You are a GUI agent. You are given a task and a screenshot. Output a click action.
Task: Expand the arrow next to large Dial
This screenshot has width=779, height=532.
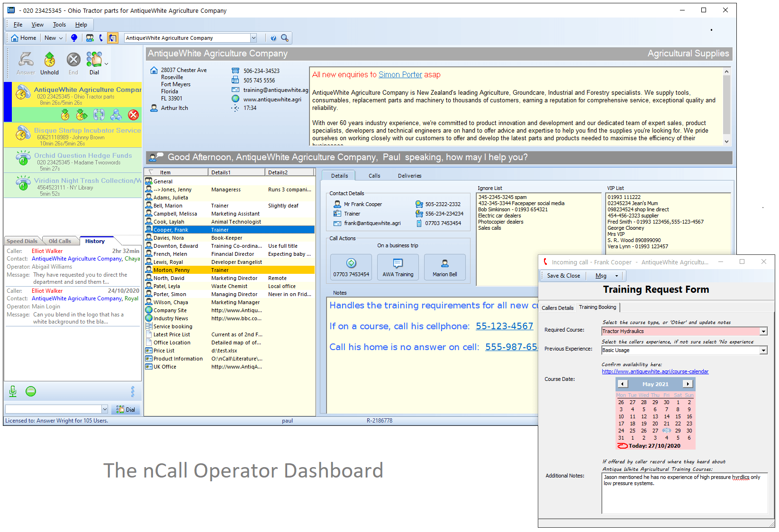point(106,64)
